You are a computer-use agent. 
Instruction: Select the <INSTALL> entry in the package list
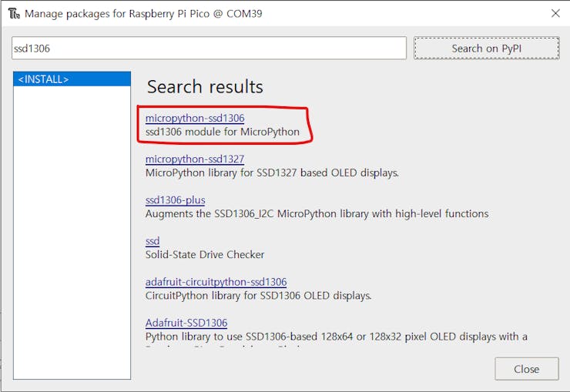[x=72, y=79]
